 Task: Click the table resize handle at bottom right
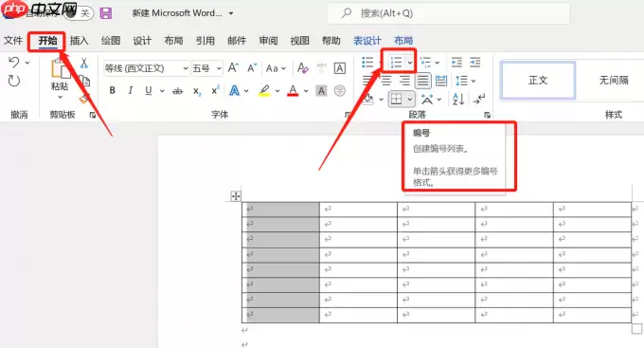point(636,329)
